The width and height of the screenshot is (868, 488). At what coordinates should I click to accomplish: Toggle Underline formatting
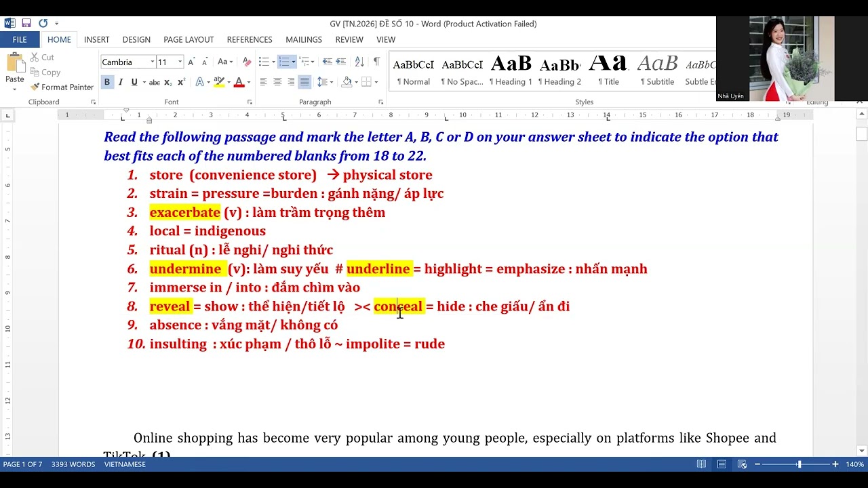click(134, 82)
